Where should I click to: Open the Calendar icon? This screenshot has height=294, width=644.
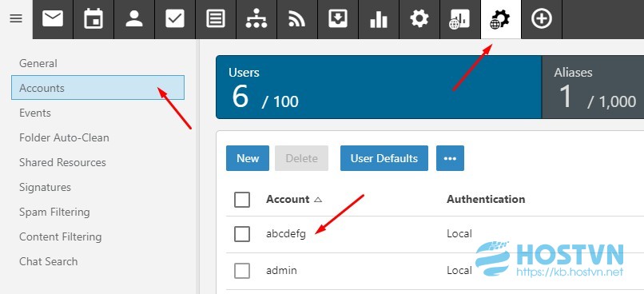point(93,19)
